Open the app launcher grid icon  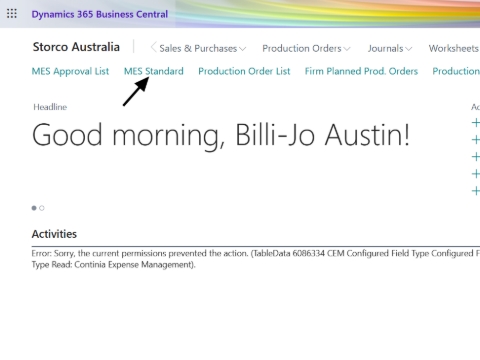pos(12,14)
